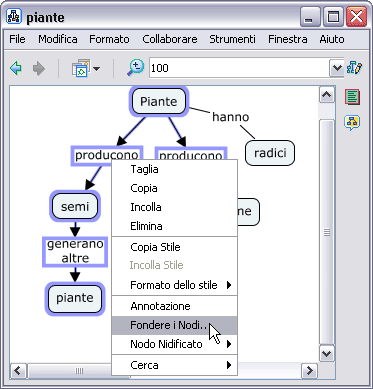Image resolution: width=373 pixels, height=389 pixels.
Task: Click the zoom magnifier icon
Action: point(135,68)
